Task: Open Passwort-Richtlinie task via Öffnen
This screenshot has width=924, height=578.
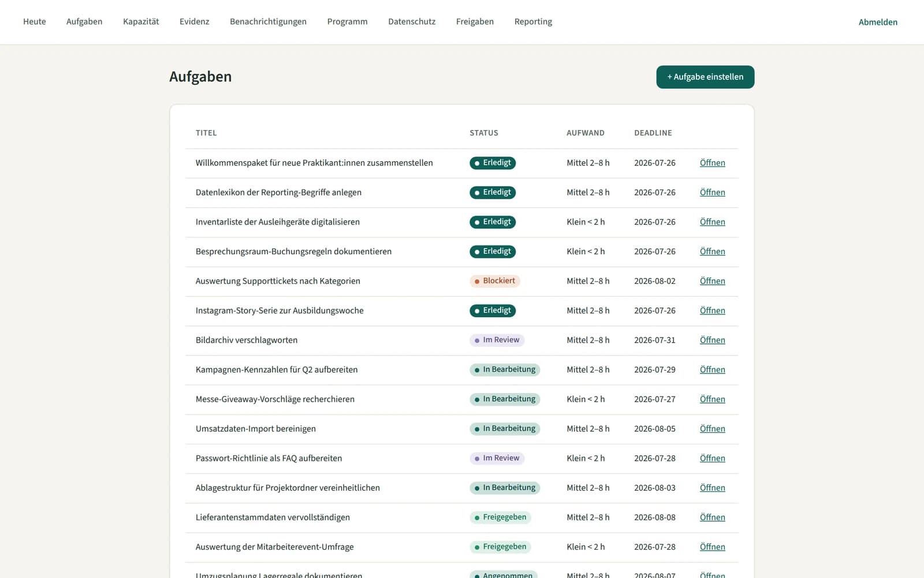Action: [x=713, y=458]
